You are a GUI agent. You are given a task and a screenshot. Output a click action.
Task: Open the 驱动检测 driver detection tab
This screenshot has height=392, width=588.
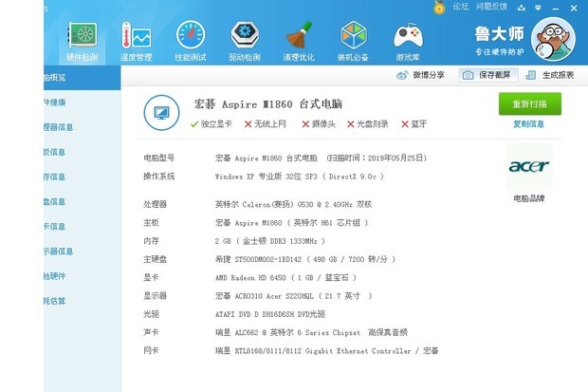[x=245, y=42]
